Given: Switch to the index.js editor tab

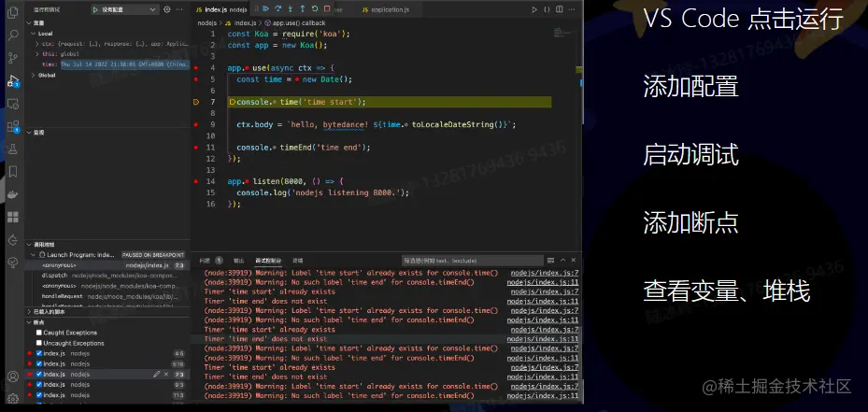Looking at the screenshot, I should point(220,9).
